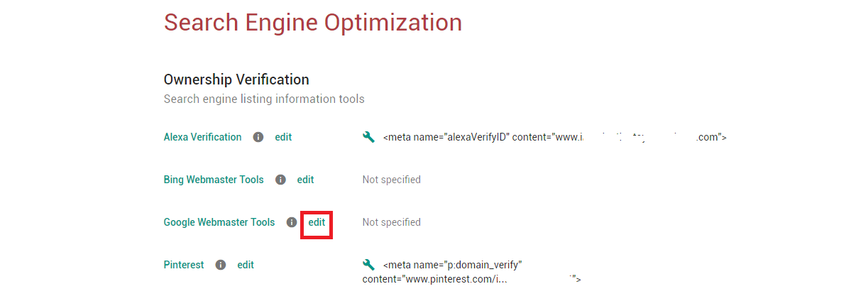The width and height of the screenshot is (868, 306).
Task: Select the Pinterest label
Action: click(184, 265)
